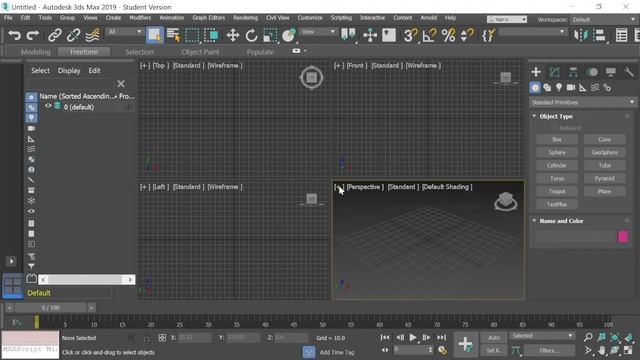Activate the Select and Rotate tool

pos(251,36)
